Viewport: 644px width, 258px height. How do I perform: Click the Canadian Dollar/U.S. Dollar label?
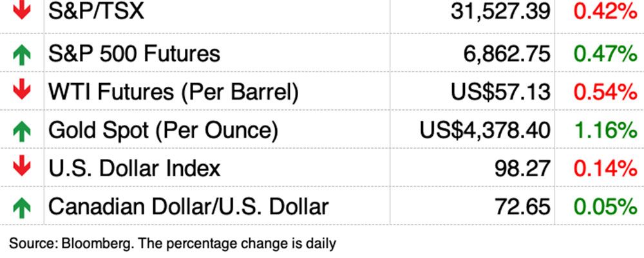pos(188,207)
